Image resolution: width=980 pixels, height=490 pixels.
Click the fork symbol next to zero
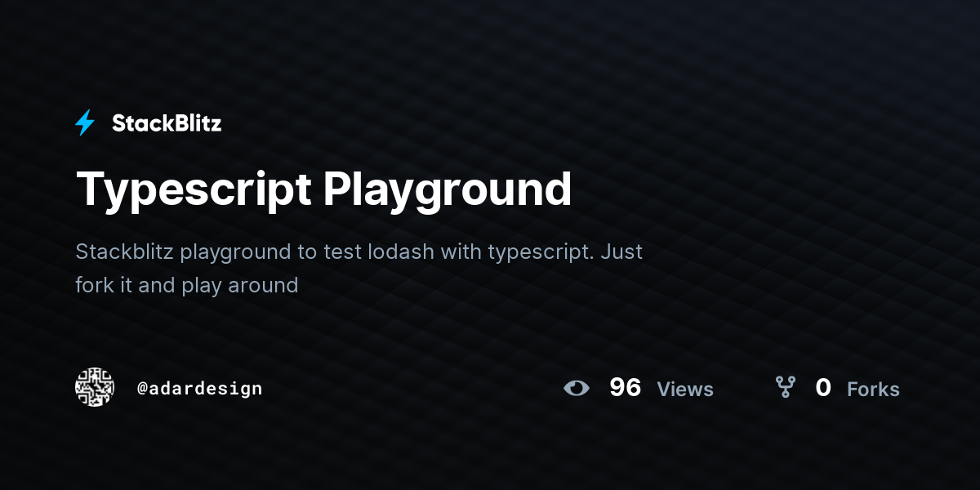click(786, 388)
